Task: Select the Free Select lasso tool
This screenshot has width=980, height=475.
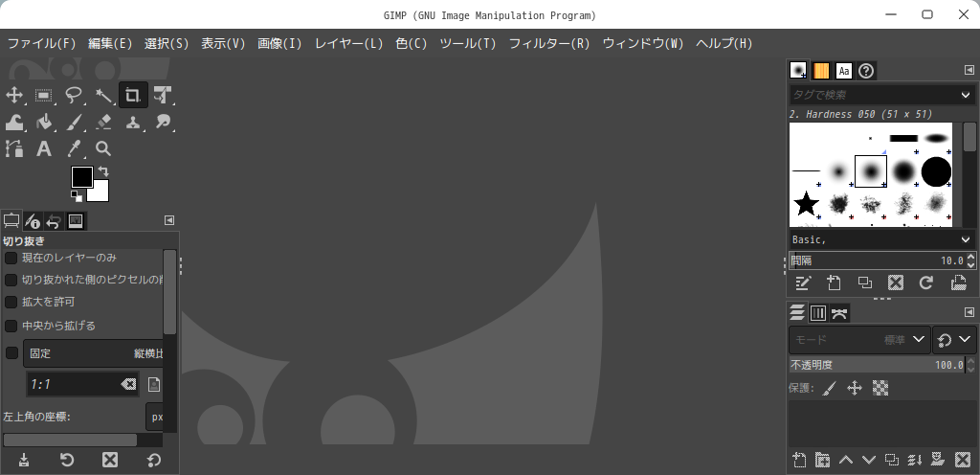Action: pyautogui.click(x=74, y=96)
